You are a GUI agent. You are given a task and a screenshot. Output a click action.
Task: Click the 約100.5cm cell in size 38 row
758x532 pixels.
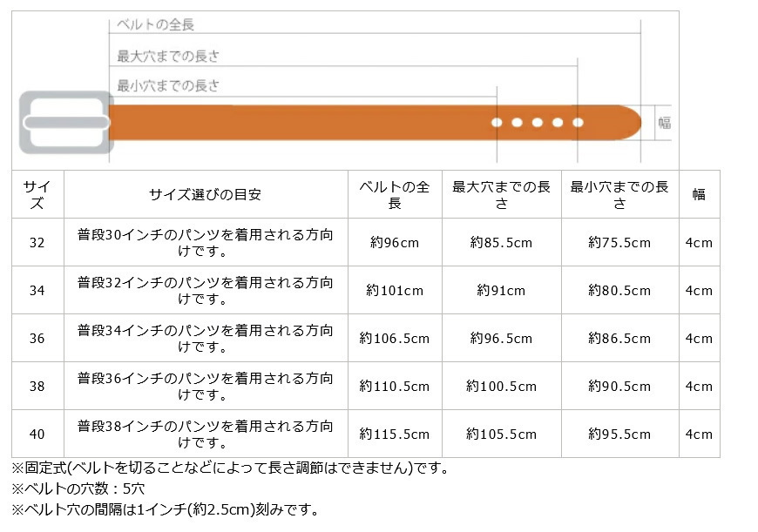pyautogui.click(x=501, y=386)
